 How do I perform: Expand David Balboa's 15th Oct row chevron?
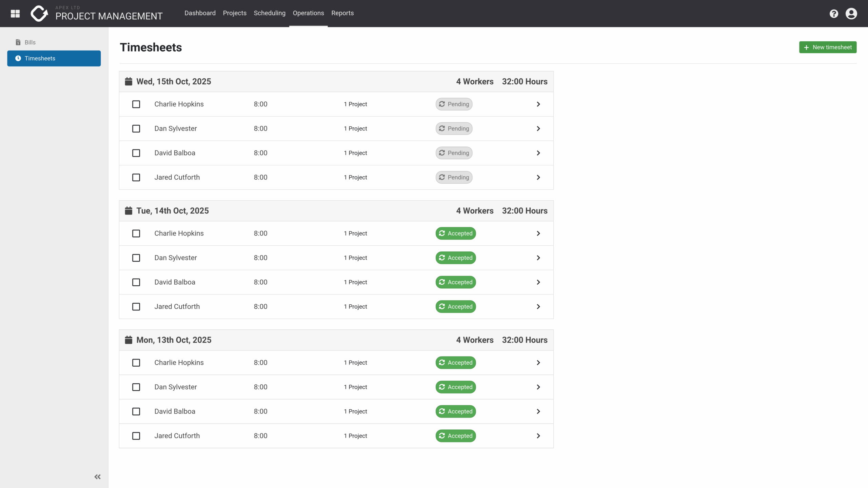(538, 153)
